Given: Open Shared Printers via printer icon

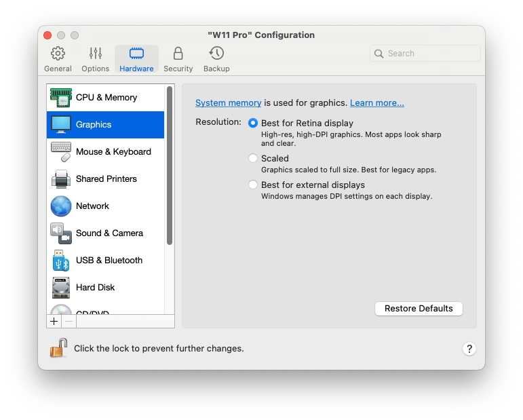Looking at the screenshot, I should (x=61, y=179).
